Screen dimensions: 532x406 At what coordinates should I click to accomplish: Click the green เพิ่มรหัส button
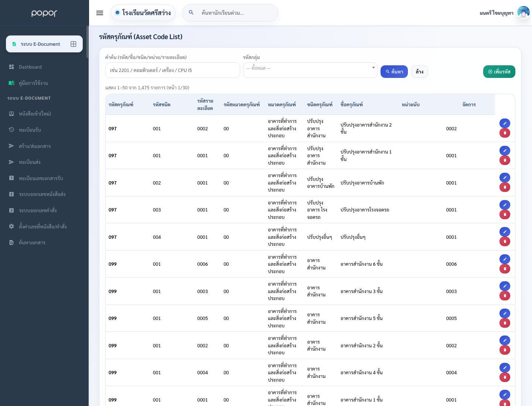[x=499, y=72]
